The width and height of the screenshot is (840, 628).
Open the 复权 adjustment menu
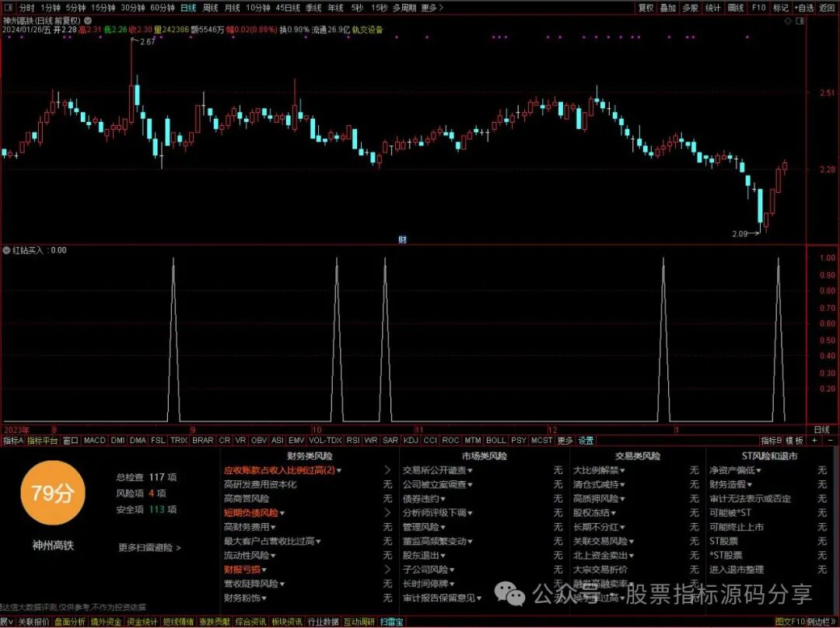tap(646, 8)
